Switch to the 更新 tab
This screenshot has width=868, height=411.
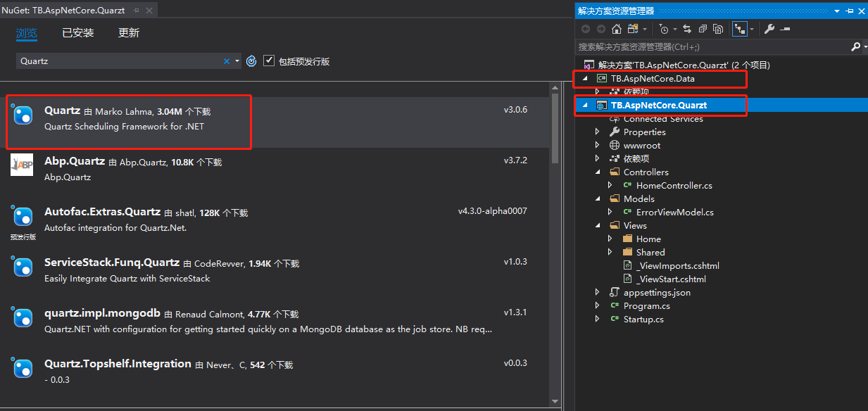129,33
